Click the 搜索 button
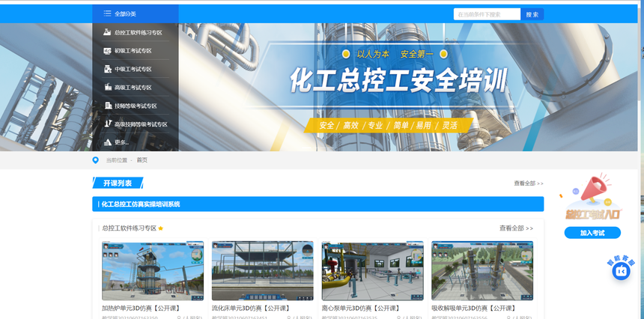This screenshot has width=644, height=319. pos(532,14)
